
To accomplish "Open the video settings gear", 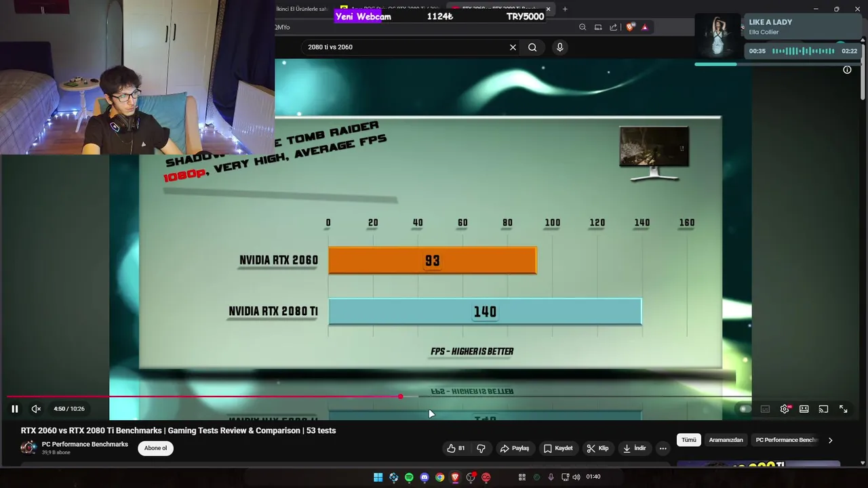I will pos(785,409).
